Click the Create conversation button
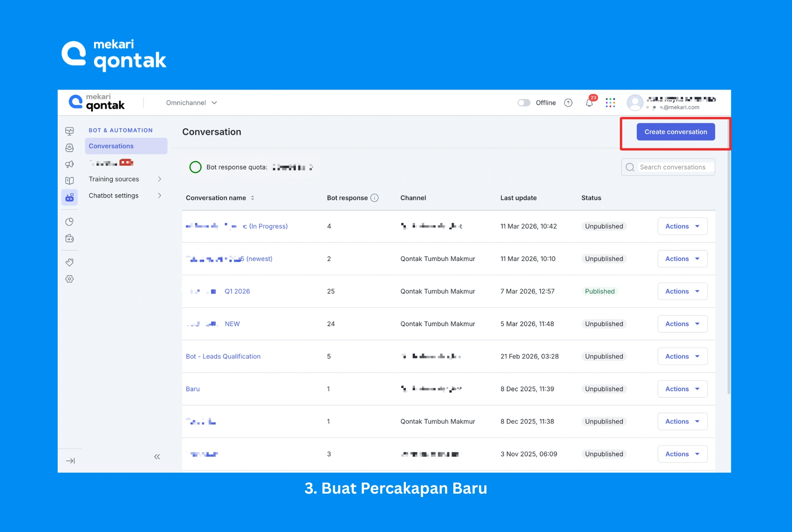 (x=675, y=132)
